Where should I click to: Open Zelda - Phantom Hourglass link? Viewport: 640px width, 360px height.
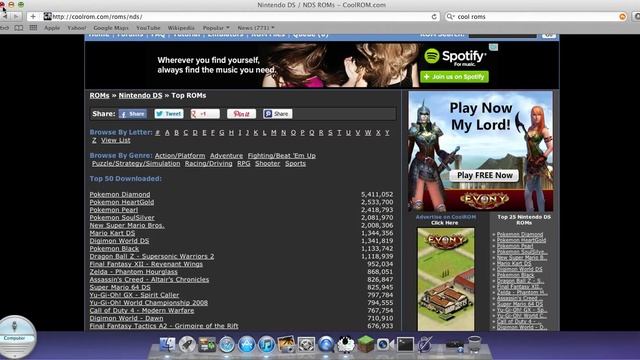pos(133,272)
